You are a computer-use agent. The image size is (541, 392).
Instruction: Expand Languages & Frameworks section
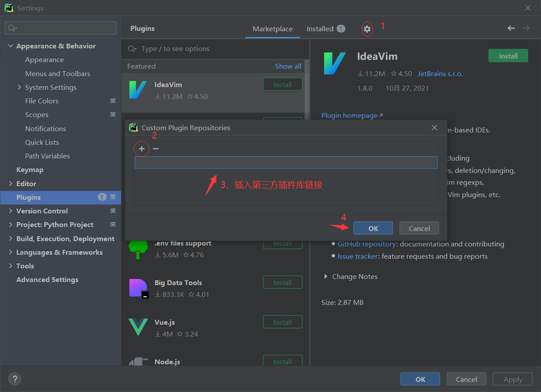[x=11, y=253]
